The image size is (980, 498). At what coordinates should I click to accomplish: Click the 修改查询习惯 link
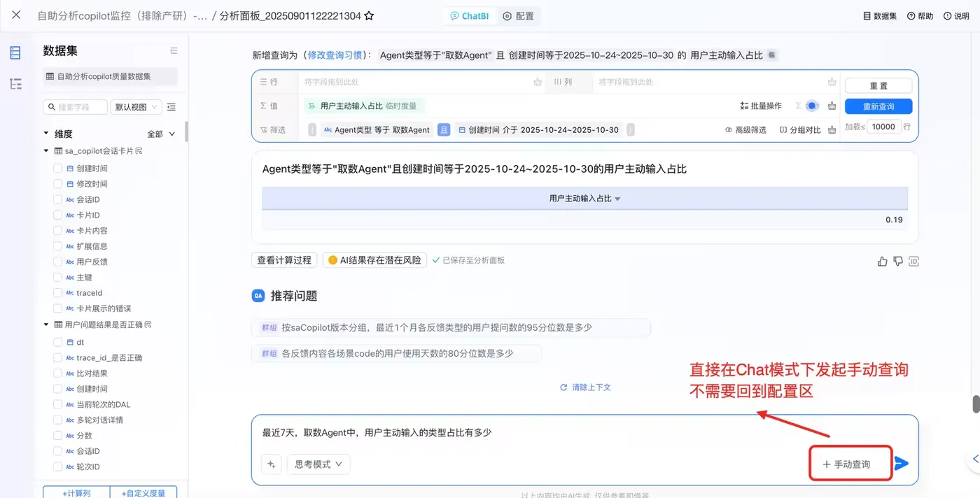point(335,55)
